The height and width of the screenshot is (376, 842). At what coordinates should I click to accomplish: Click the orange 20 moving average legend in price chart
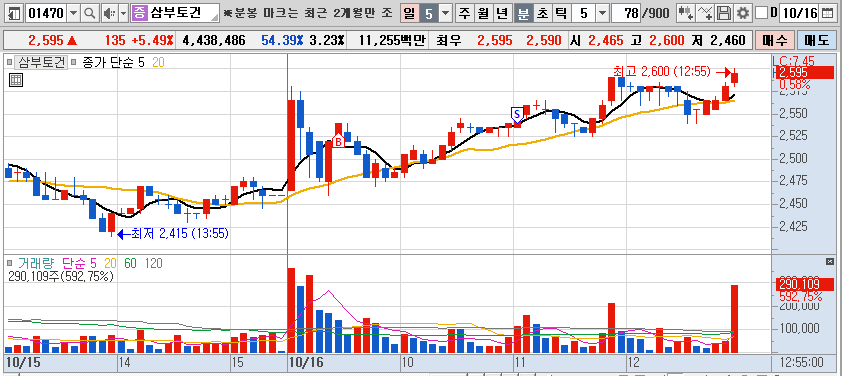[158, 63]
